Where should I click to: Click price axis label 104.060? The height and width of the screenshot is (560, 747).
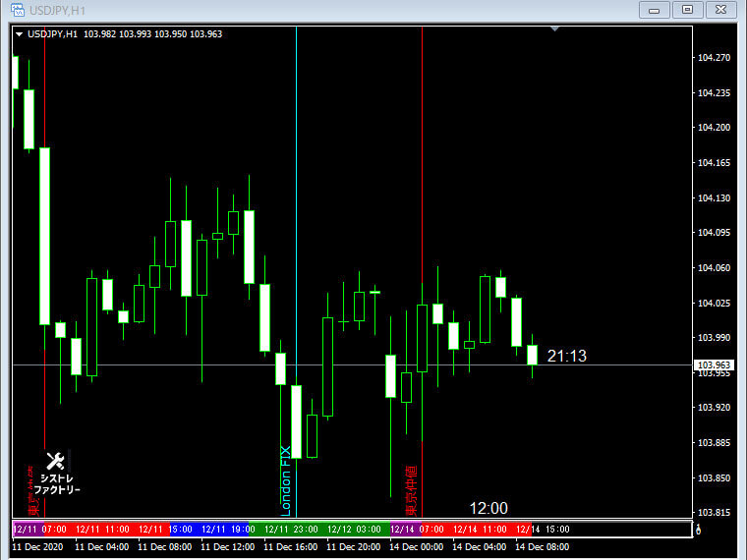(714, 268)
